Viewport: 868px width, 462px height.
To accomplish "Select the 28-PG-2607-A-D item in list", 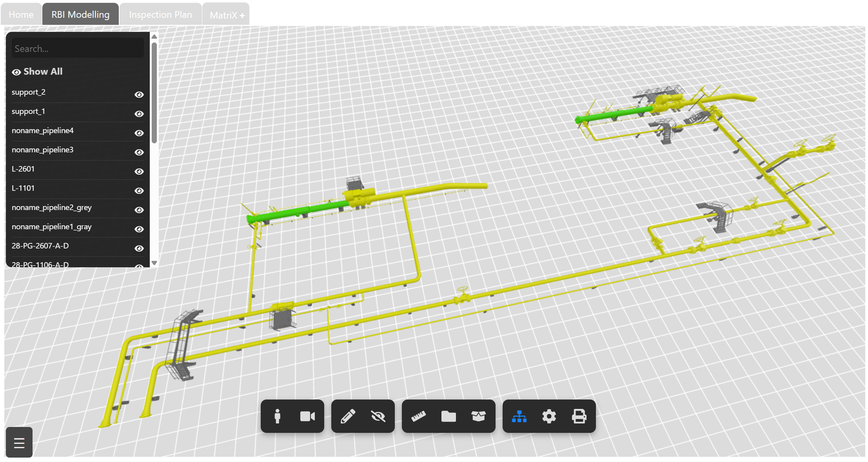I will [40, 246].
